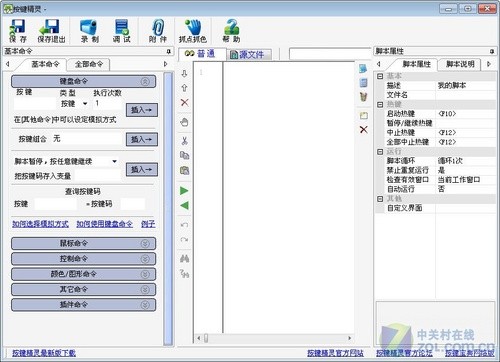Open the 按键精灵最新版下载 link
This screenshot has width=500, height=362.
(x=44, y=353)
